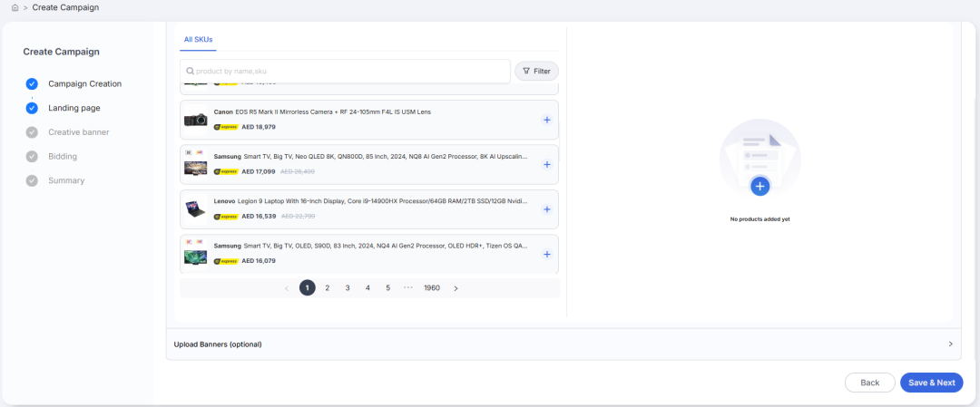Screen dimensions: 980x407
Task: Click the AED 16,079 price text
Action: [259, 261]
